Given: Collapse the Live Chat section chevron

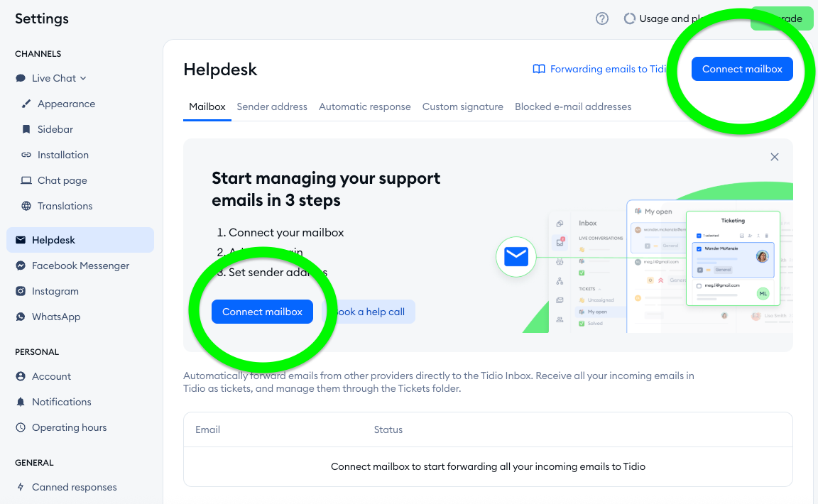Looking at the screenshot, I should click(x=83, y=78).
